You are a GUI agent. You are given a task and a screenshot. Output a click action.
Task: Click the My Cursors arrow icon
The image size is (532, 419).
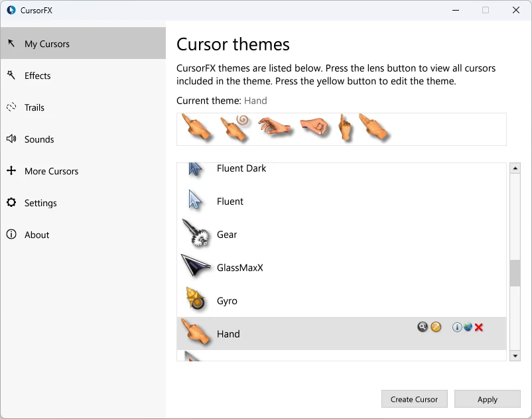point(11,43)
